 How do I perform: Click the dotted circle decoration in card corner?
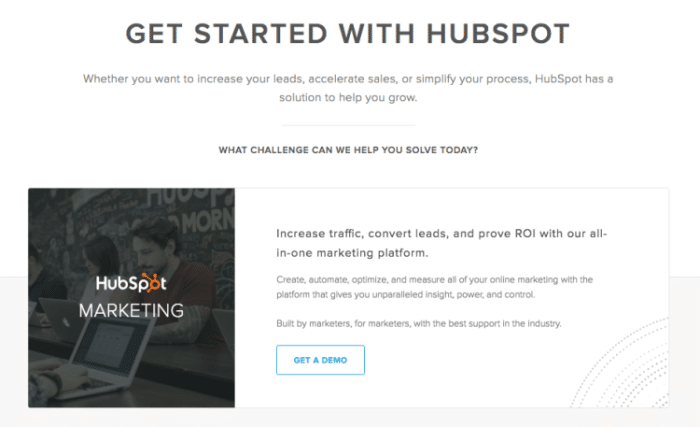[621, 363]
